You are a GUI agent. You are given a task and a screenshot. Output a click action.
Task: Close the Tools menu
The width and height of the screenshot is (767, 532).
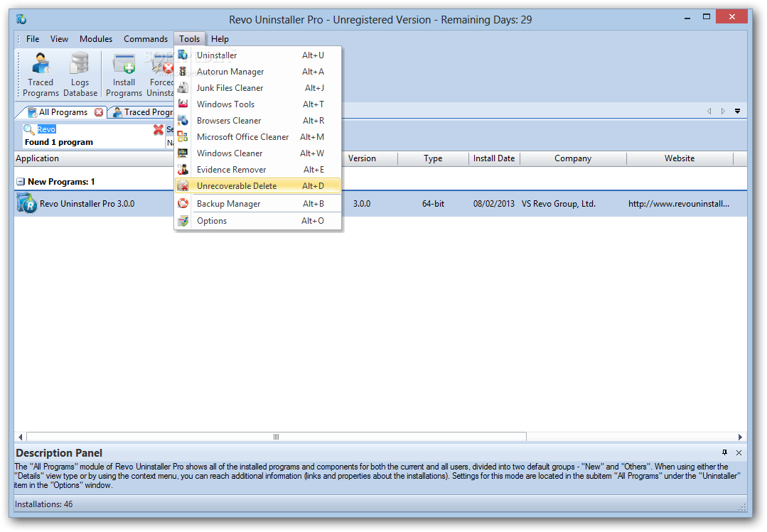click(189, 39)
